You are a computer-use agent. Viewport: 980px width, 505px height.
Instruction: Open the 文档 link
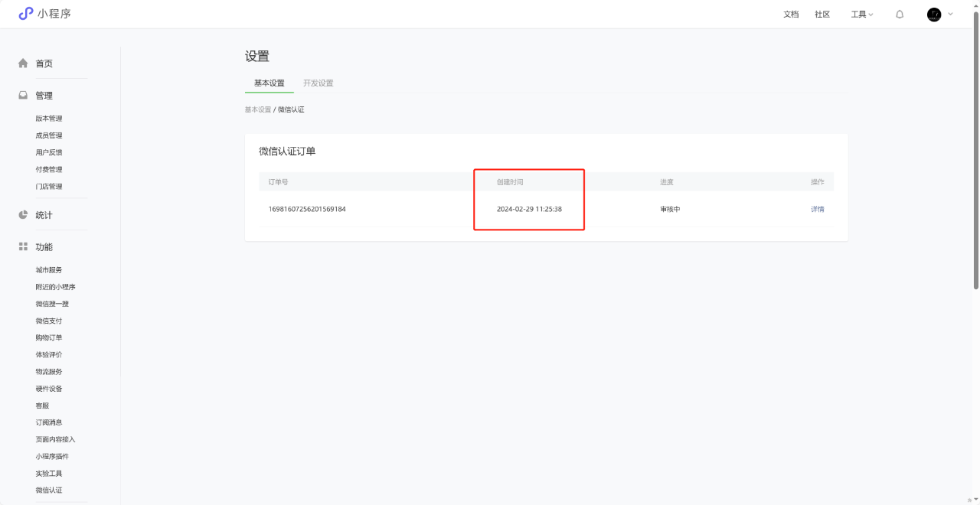[791, 15]
